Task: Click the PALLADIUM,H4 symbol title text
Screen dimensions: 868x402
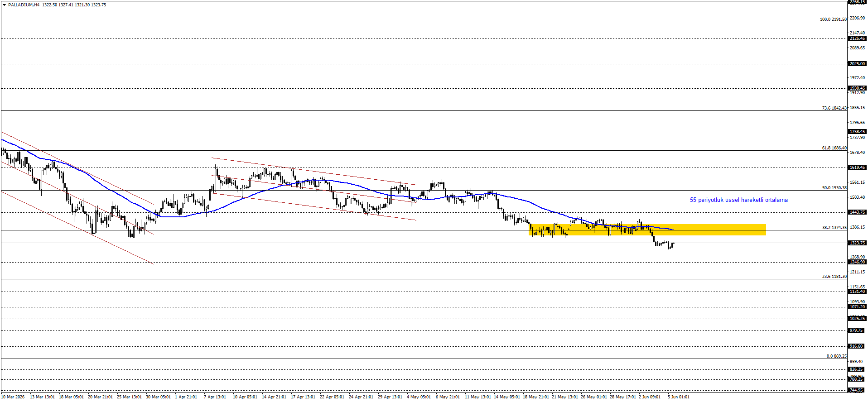Action: [x=24, y=5]
